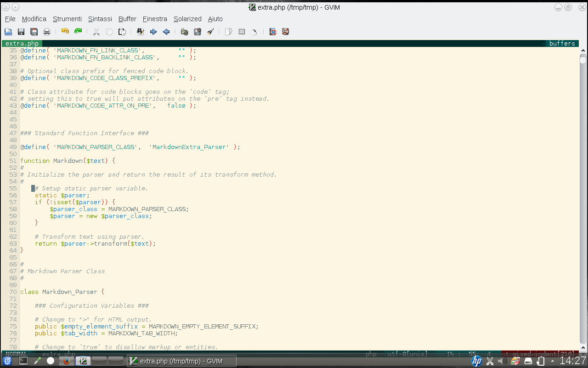Redo with the green arrow icon
This screenshot has width=588, height=368.
78,32
